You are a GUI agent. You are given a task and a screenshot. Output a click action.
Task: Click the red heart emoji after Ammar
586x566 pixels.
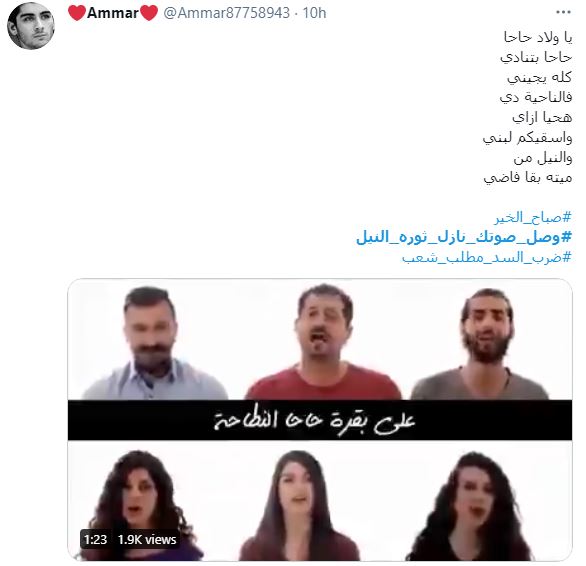coord(149,13)
